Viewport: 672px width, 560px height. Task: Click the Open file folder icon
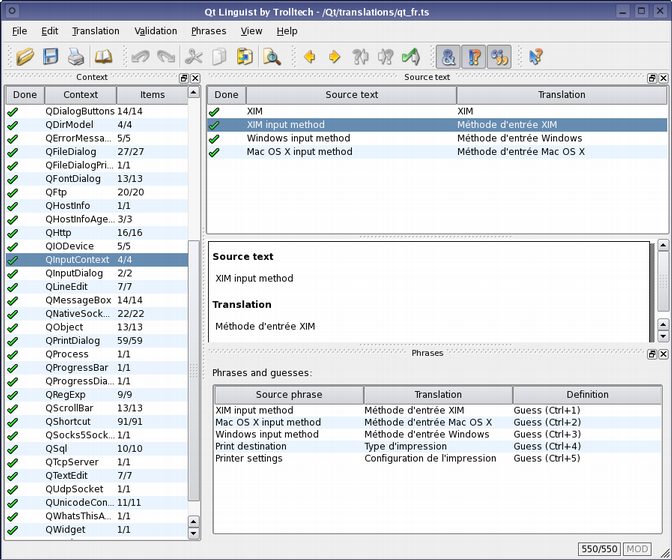(25, 57)
